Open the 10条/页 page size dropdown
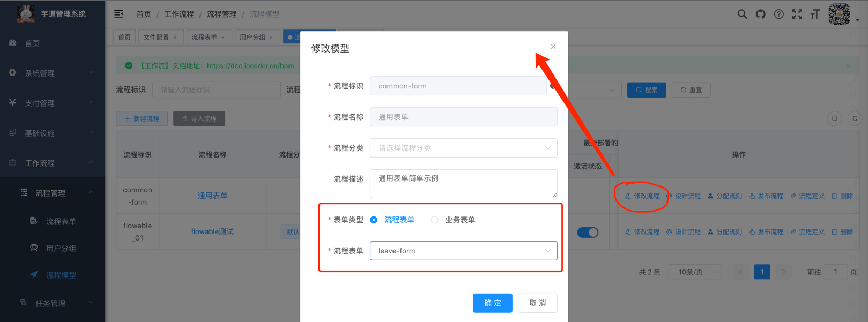 click(695, 272)
